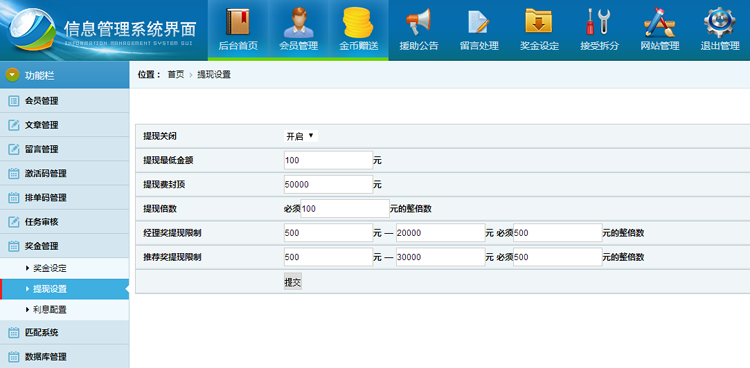Select 利息配置 submenu item
The image size is (750, 368).
[65, 310]
